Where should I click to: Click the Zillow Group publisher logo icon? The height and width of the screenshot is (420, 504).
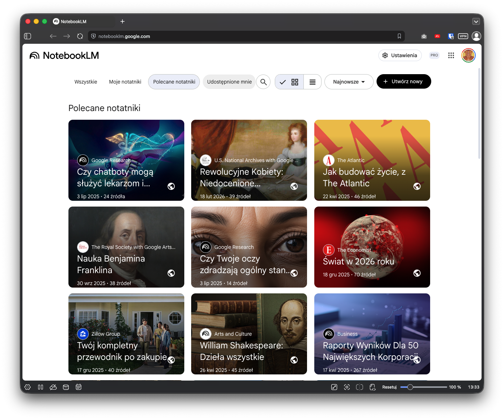(83, 334)
